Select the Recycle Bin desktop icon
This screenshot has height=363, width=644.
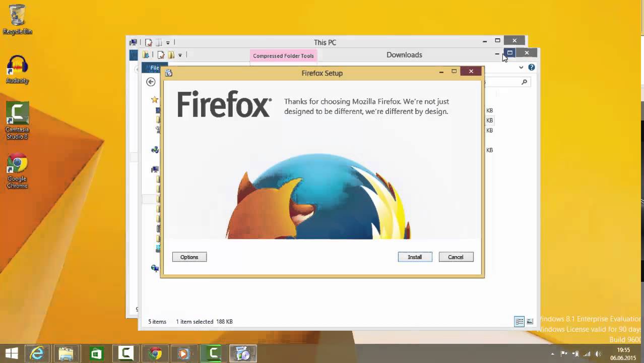click(17, 20)
